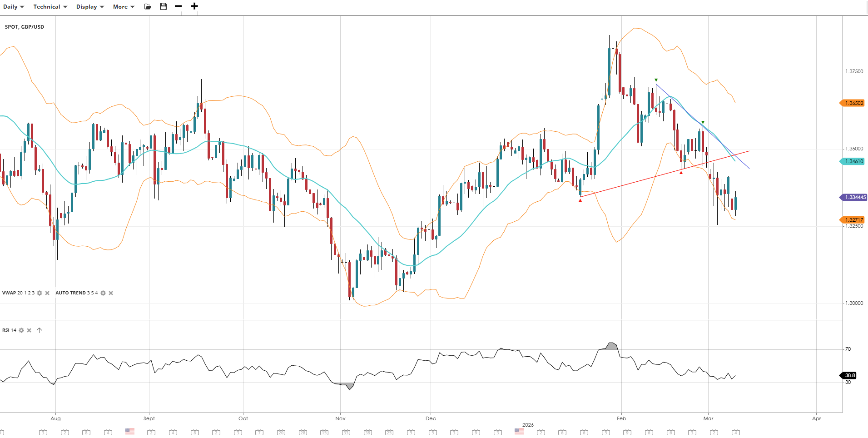This screenshot has height=438, width=868.
Task: Open RSI 14 settings gear
Action: click(x=21, y=330)
